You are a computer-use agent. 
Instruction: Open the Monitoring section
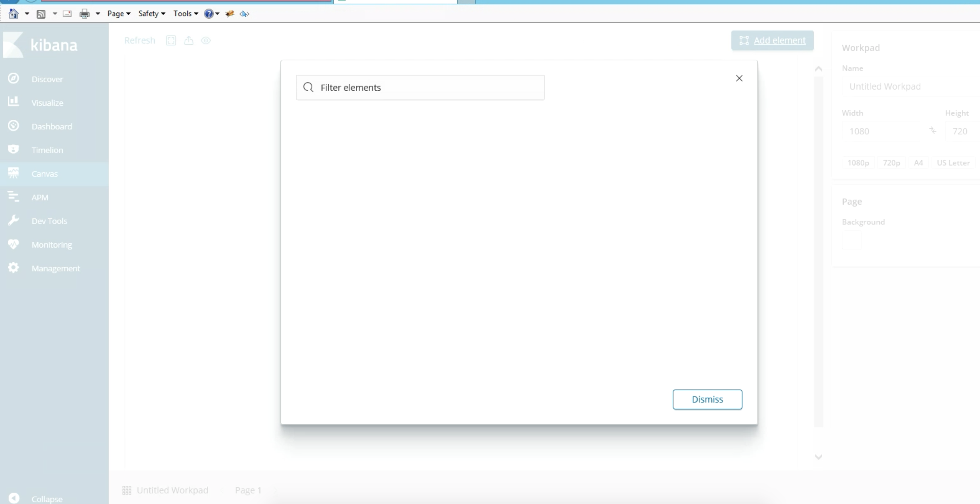tap(51, 245)
